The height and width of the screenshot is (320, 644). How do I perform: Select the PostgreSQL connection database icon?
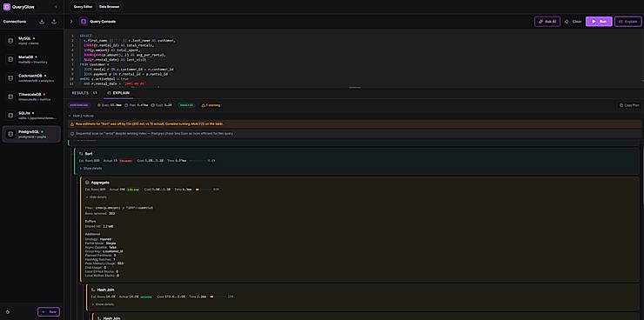[10, 134]
